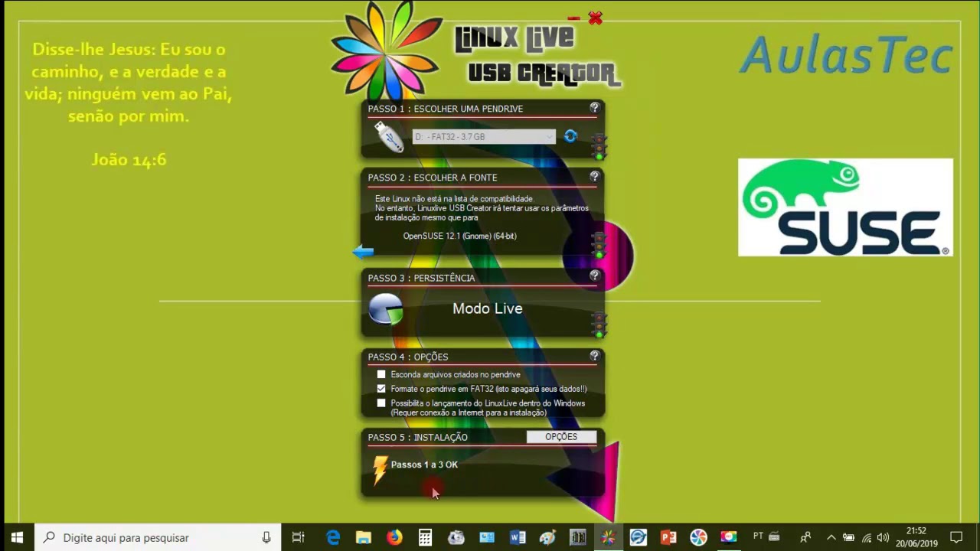This screenshot has height=551, width=980.
Task: Show hidden system tray icons
Action: click(x=831, y=537)
